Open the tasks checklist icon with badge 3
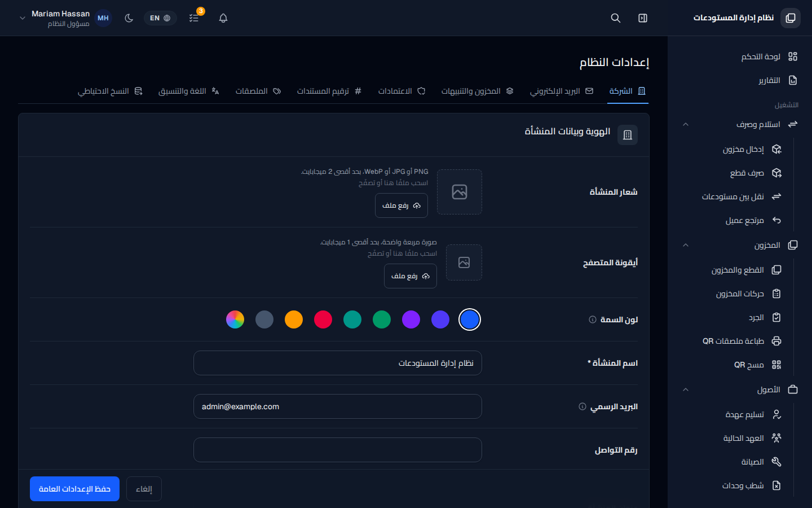812x508 pixels. (194, 18)
